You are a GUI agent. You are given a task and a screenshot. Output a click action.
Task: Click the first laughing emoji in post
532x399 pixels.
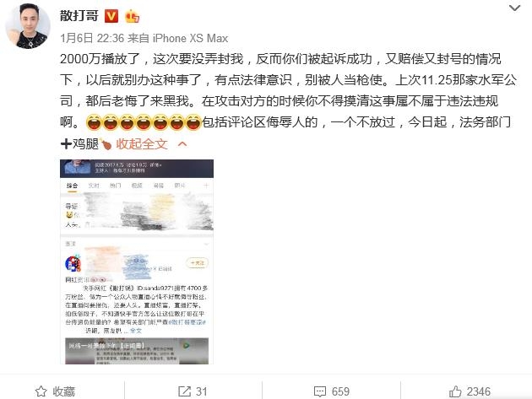(x=94, y=122)
